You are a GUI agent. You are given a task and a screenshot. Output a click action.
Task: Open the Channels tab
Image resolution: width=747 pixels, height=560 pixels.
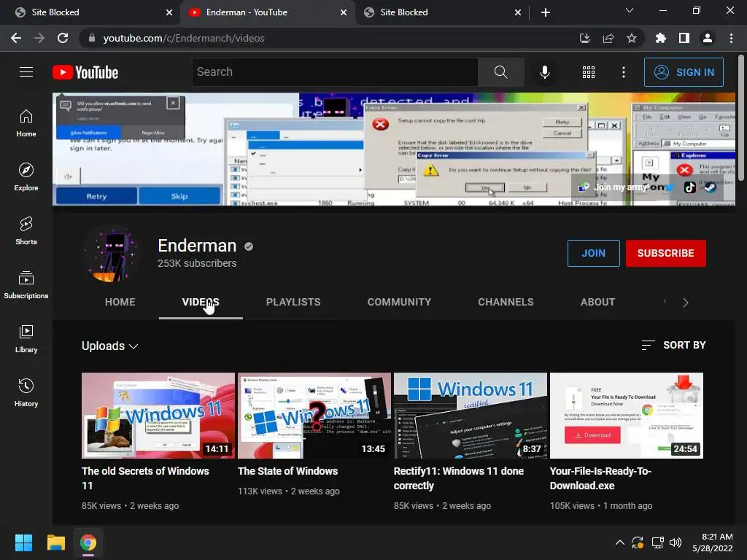(506, 302)
